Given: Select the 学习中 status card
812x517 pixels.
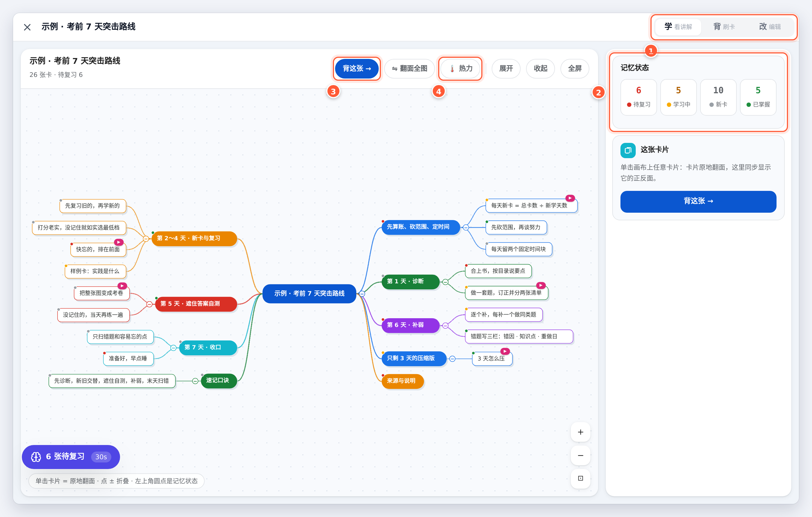Looking at the screenshot, I should tap(679, 97).
